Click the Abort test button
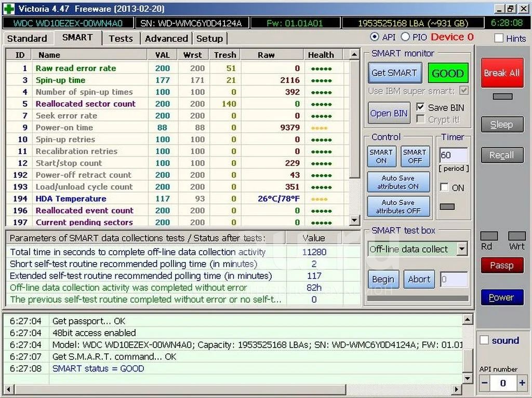This screenshot has height=398, width=532. [x=419, y=279]
